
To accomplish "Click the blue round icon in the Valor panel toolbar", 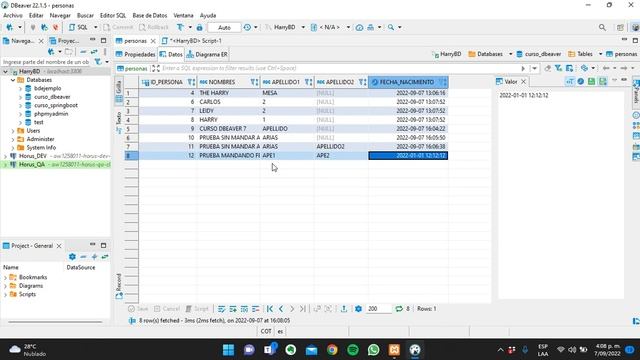I will (580, 82).
